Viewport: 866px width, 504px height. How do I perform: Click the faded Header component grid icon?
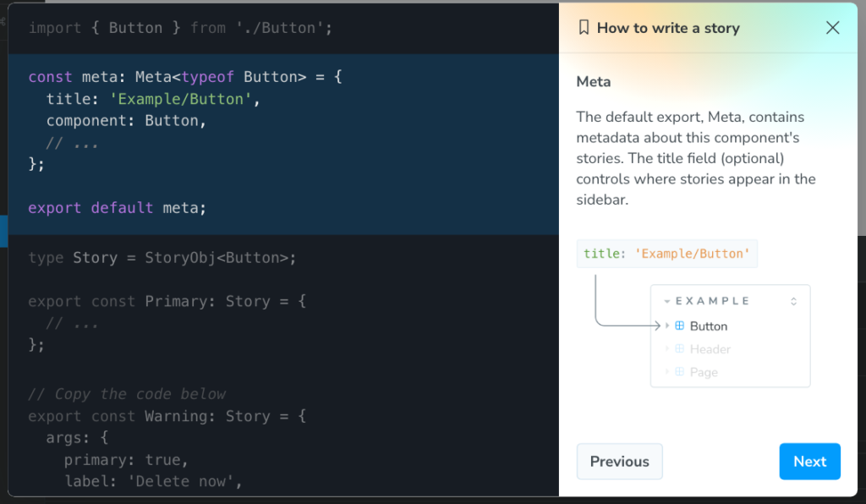679,348
